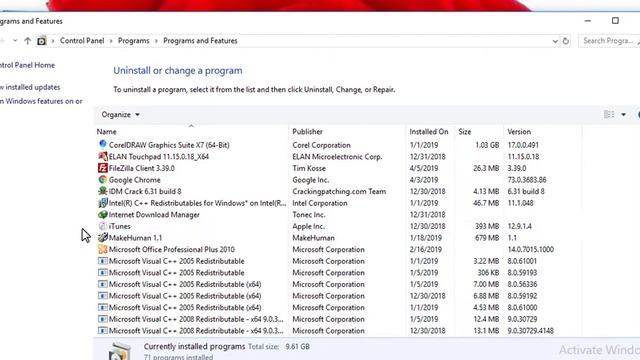The height and width of the screenshot is (360, 640).
Task: Click install date 2/16/2019
Action: (x=426, y=249)
